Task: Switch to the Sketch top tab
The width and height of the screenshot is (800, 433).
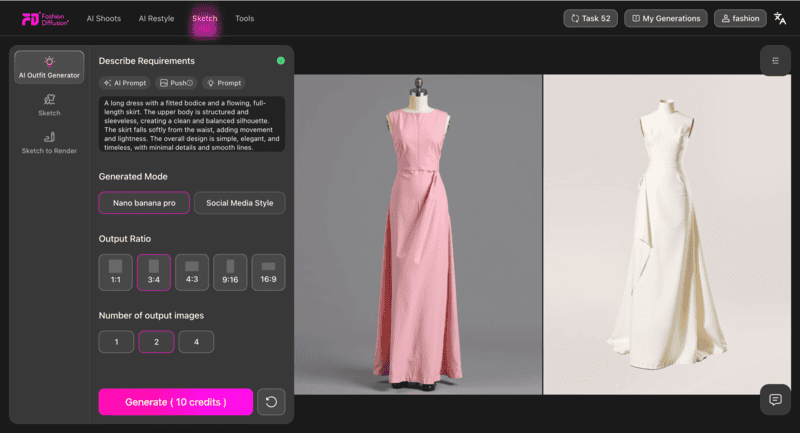Action: [205, 18]
